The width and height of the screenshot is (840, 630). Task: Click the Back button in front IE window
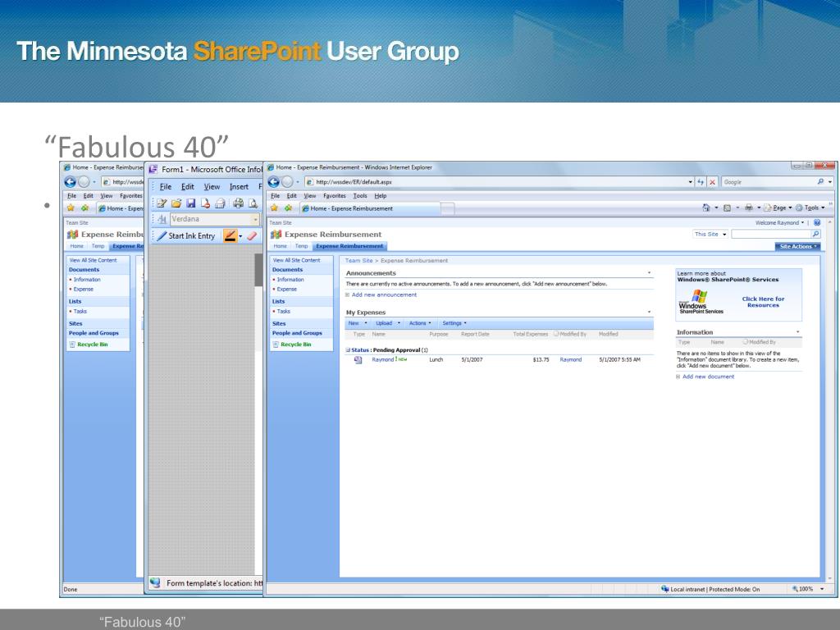273,182
